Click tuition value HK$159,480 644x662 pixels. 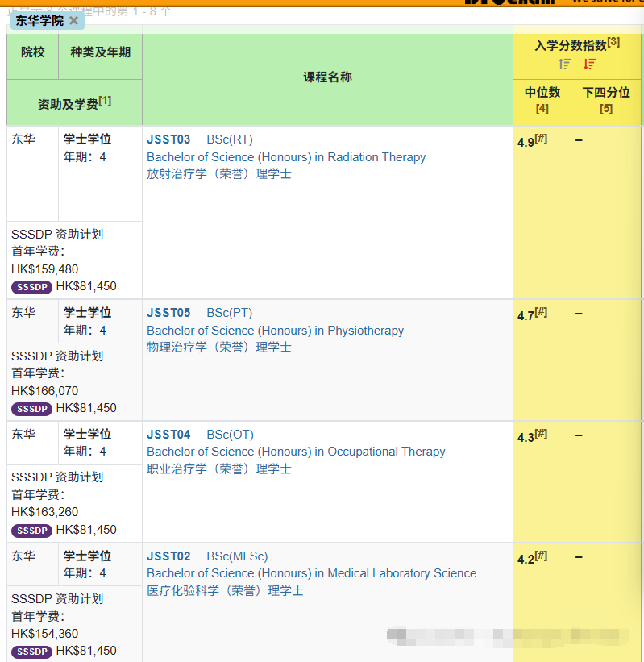pos(45,269)
